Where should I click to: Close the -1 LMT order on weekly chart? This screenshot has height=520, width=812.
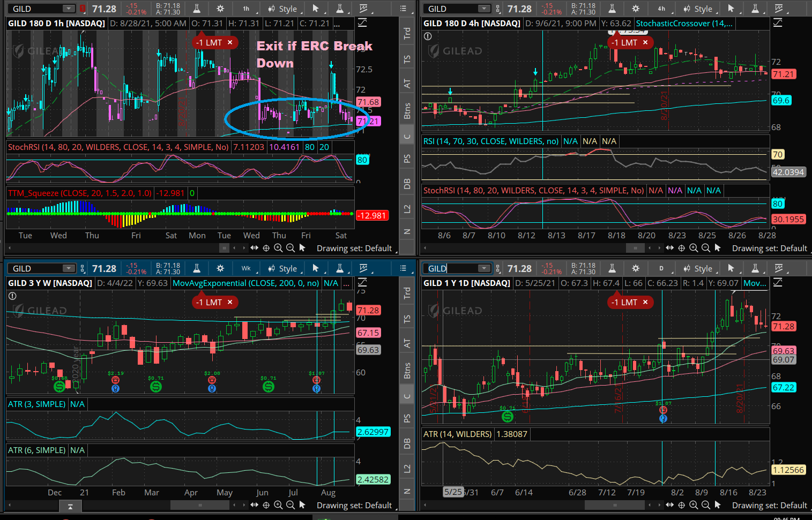230,302
